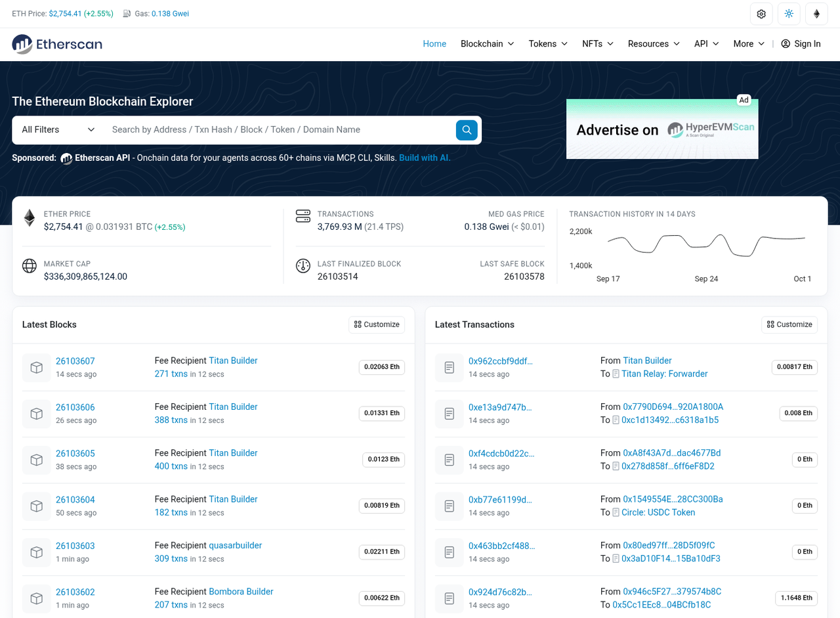Click the search input field
The width and height of the screenshot is (840, 618).
click(280, 130)
